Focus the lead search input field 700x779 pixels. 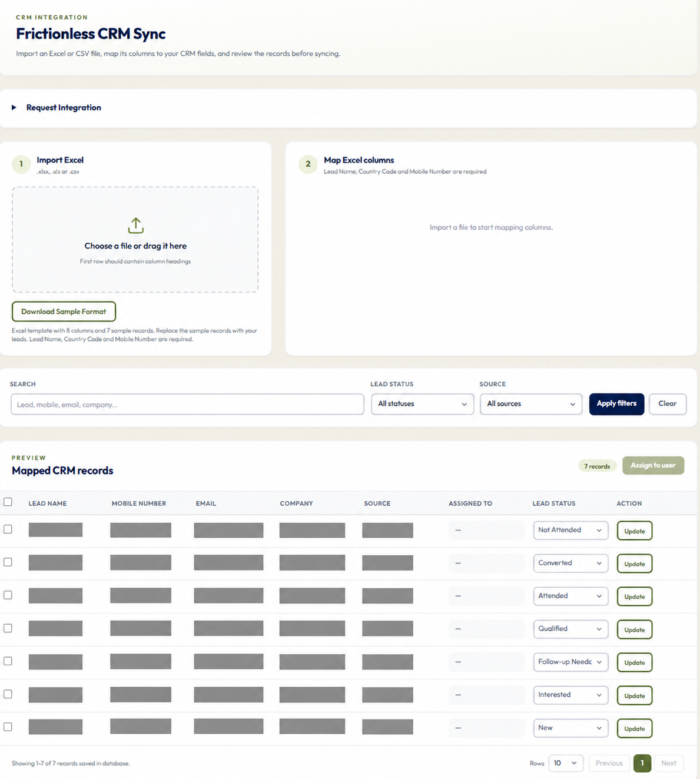187,405
